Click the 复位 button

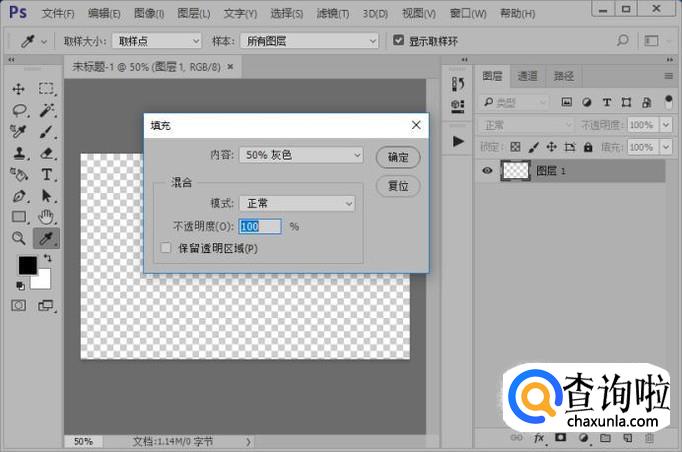(x=398, y=186)
